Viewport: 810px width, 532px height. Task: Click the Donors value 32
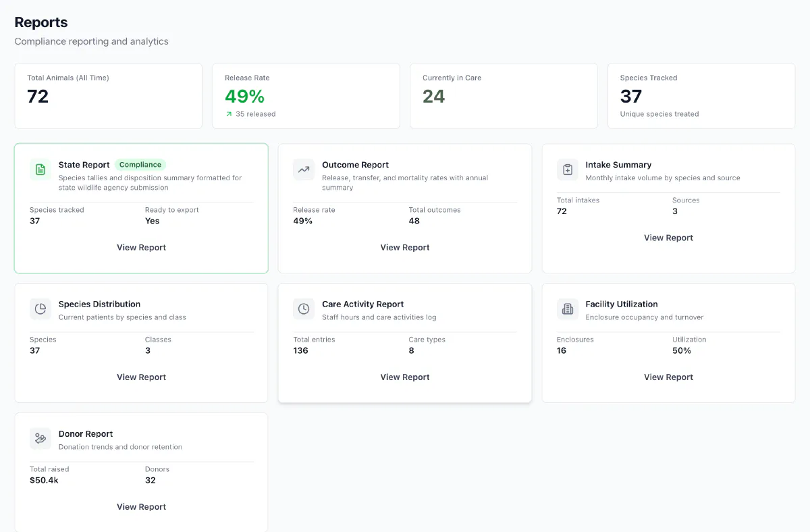click(151, 480)
